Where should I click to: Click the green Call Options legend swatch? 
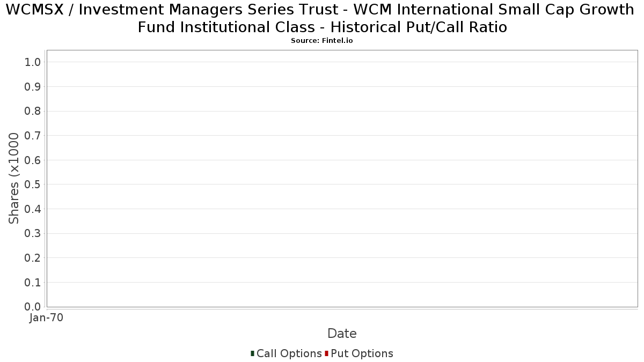click(x=252, y=353)
